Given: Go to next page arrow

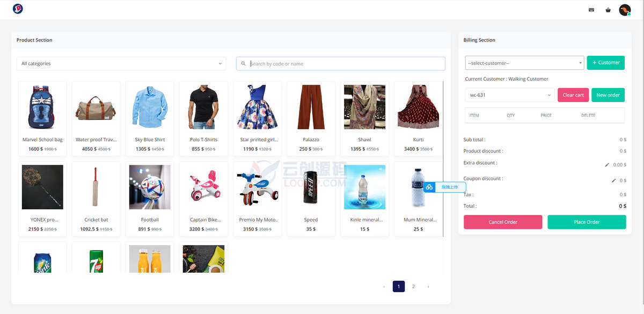Looking at the screenshot, I should [428, 287].
